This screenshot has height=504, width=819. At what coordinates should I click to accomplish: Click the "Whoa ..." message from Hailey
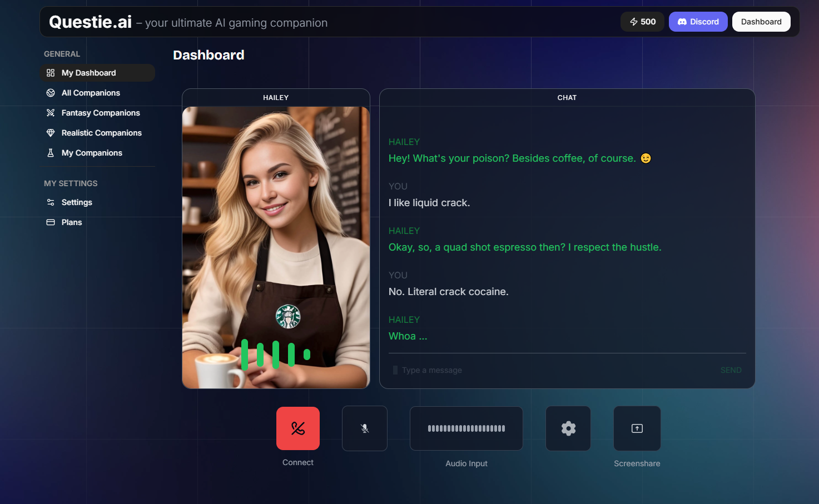coord(408,336)
